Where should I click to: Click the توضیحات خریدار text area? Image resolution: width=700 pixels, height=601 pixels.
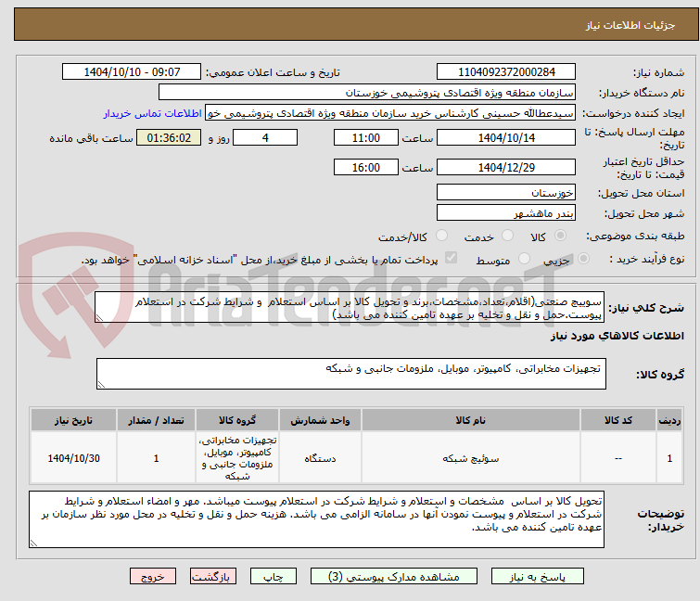coord(316,519)
